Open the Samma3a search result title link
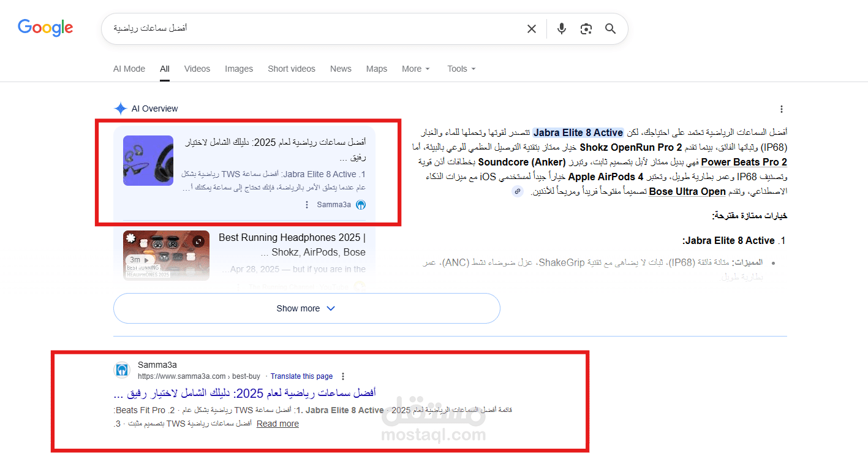Viewport: 868px width, 453px height. [x=245, y=393]
